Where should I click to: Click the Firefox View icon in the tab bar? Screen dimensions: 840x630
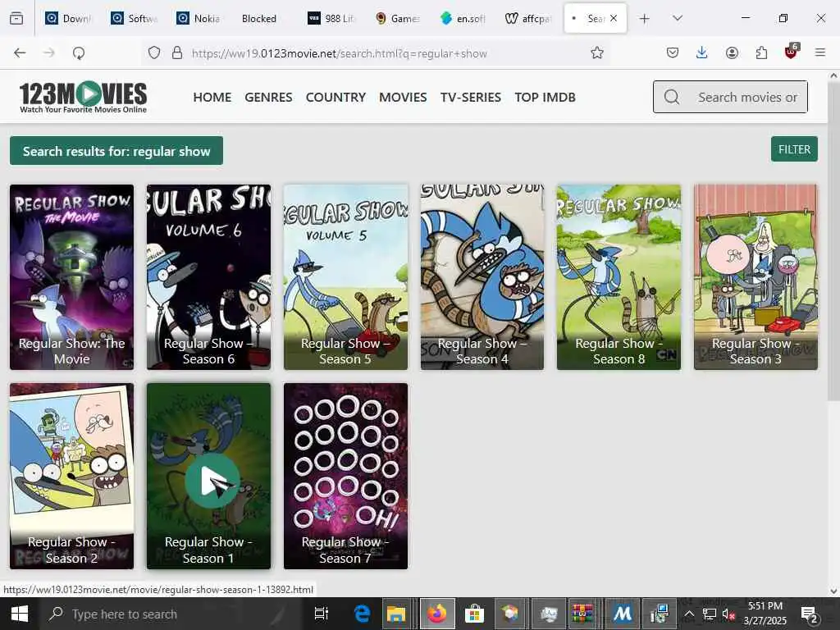click(x=16, y=19)
